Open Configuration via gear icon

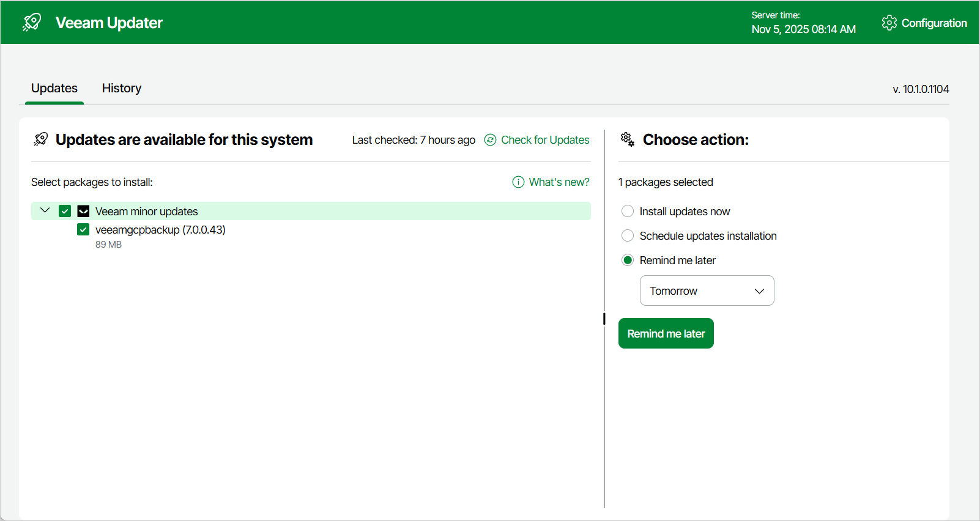click(x=889, y=23)
